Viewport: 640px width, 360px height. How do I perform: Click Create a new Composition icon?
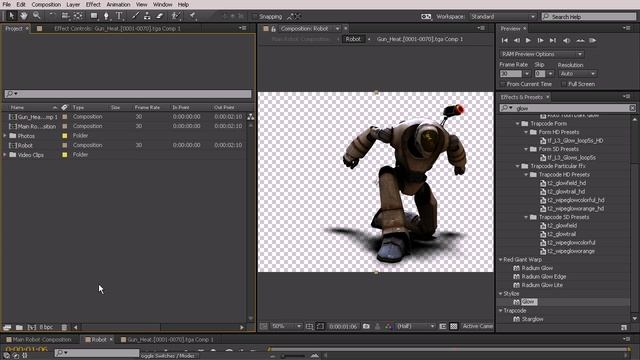32,327
